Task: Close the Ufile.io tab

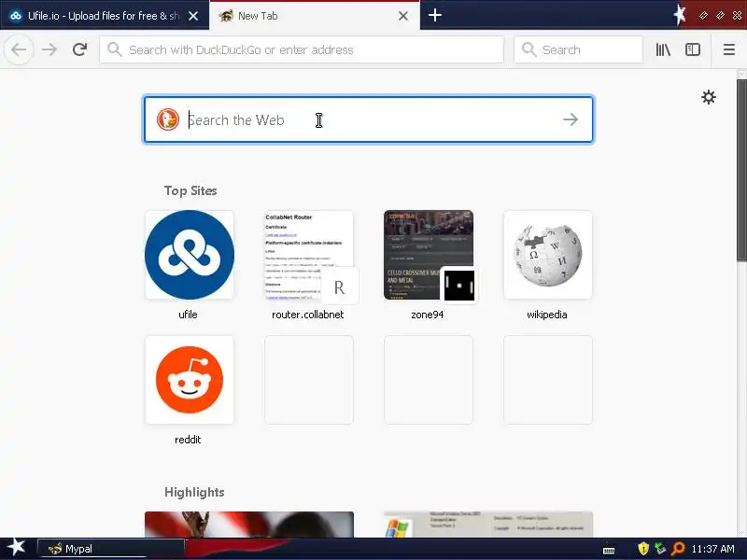Action: pyautogui.click(x=193, y=16)
